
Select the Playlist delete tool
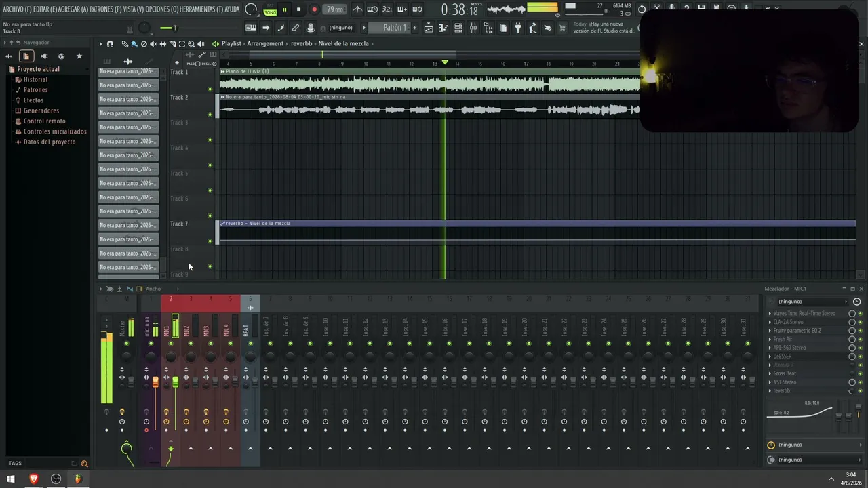coord(144,44)
